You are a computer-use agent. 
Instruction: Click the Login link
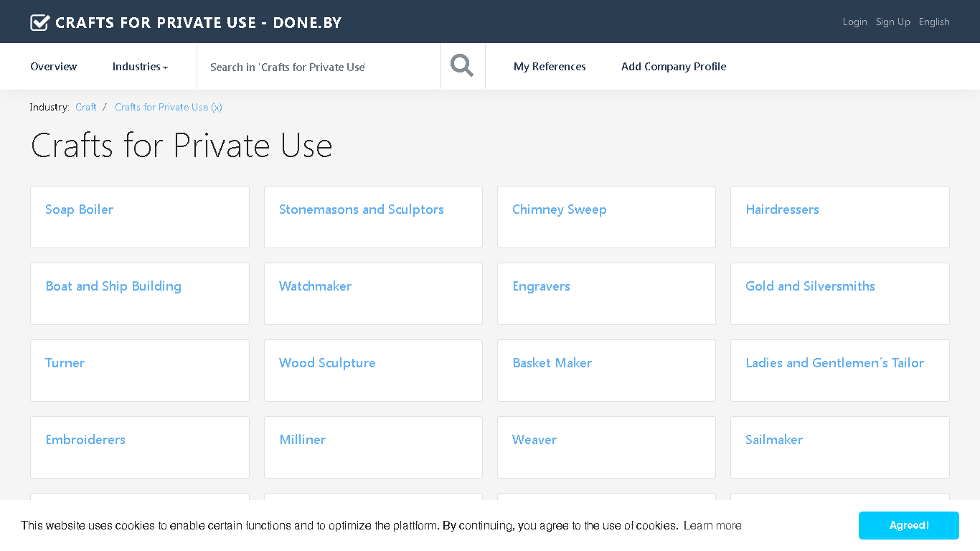854,22
